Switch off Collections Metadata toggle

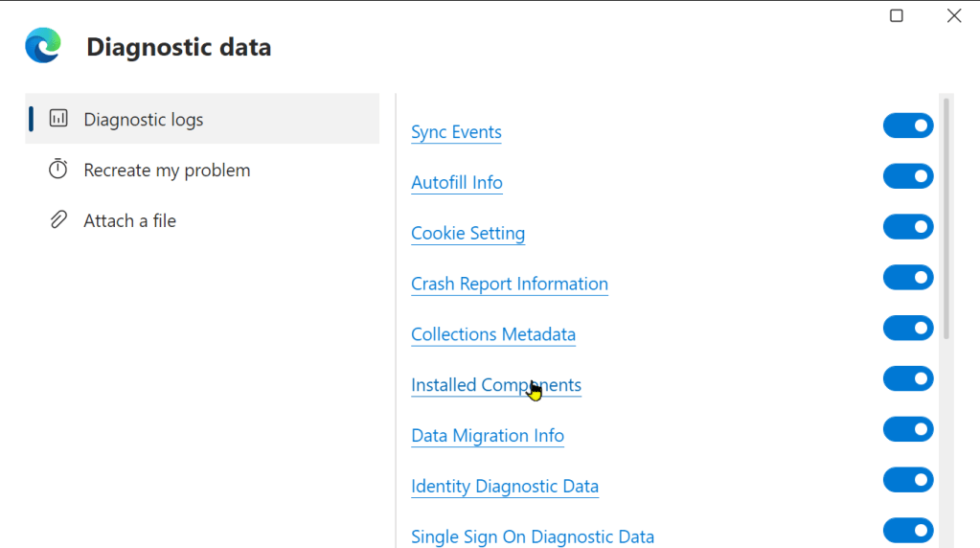click(x=907, y=328)
